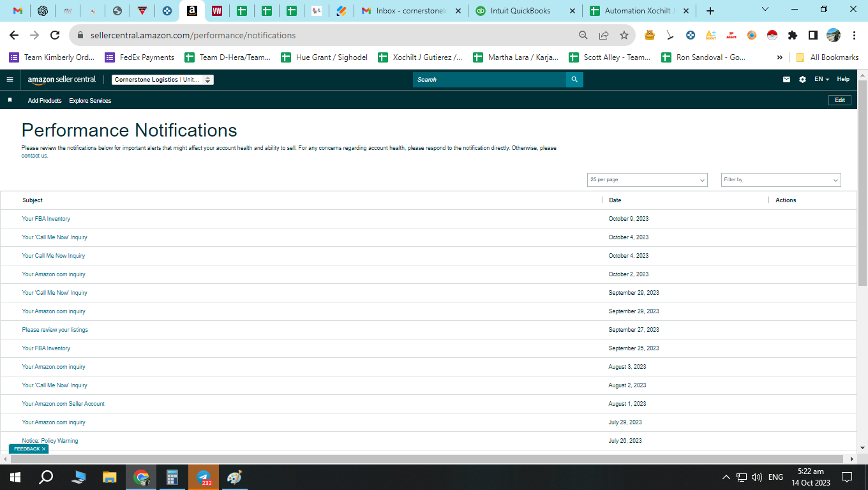Open the 25 per page dropdown
Image resolution: width=868 pixels, height=490 pixels.
tap(647, 180)
